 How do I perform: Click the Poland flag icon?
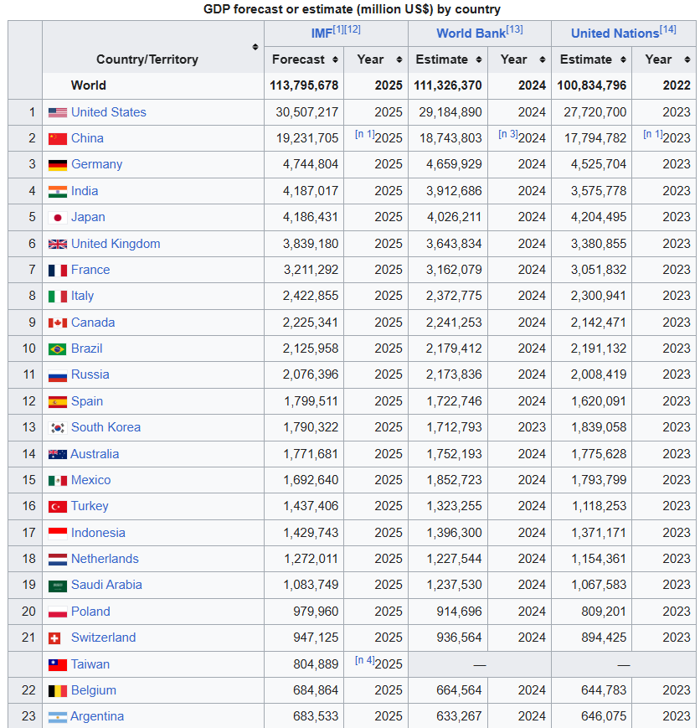pos(58,612)
